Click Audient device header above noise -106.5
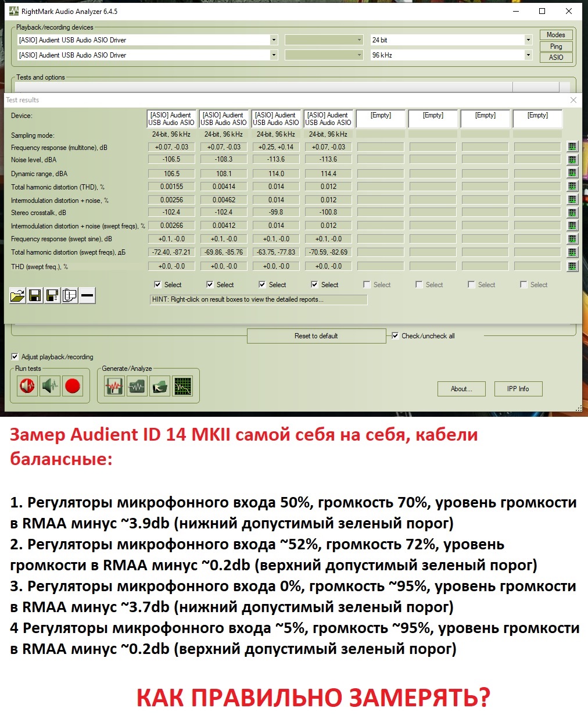The width and height of the screenshot is (588, 715). pos(171,119)
